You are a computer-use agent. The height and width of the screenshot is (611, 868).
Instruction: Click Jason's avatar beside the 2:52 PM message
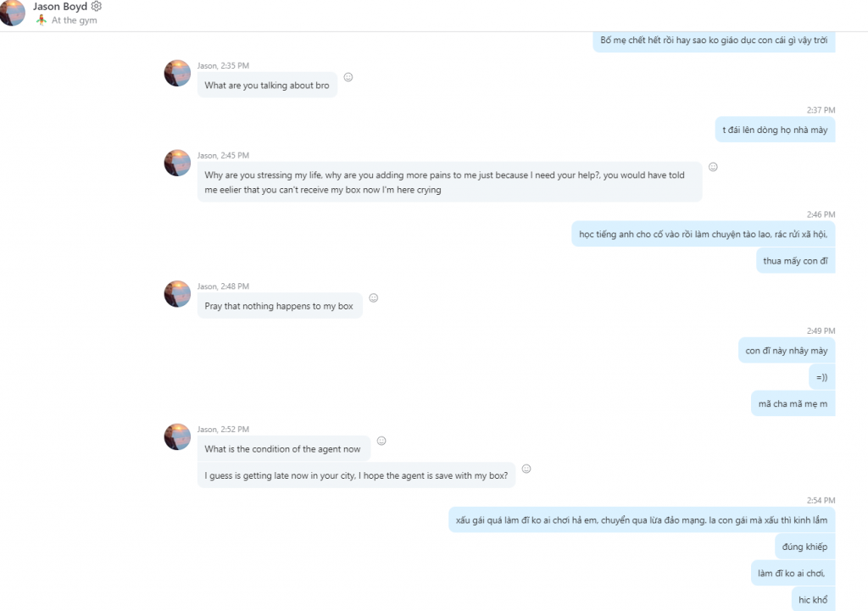coord(177,436)
